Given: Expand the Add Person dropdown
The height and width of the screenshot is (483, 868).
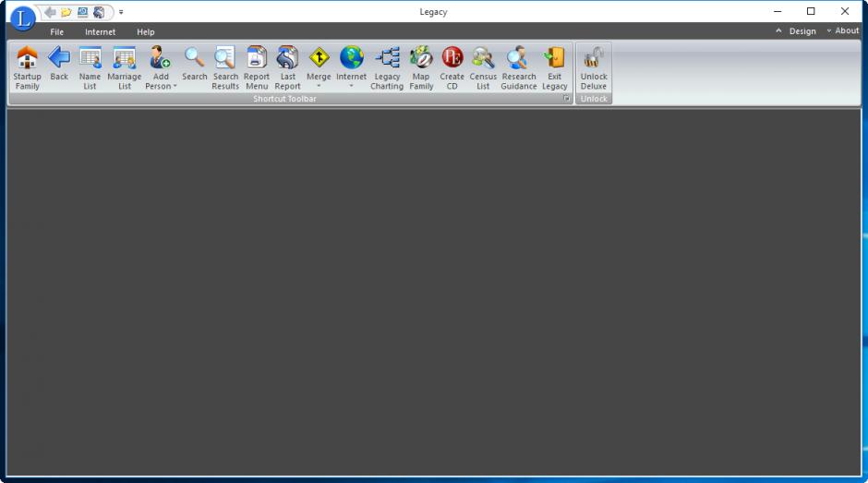Looking at the screenshot, I should coord(161,85).
